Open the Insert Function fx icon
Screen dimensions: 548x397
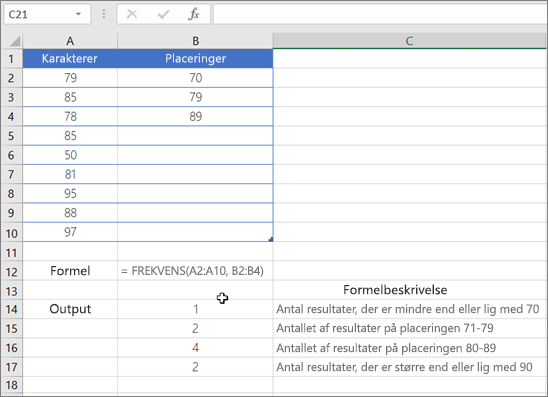pyautogui.click(x=194, y=14)
